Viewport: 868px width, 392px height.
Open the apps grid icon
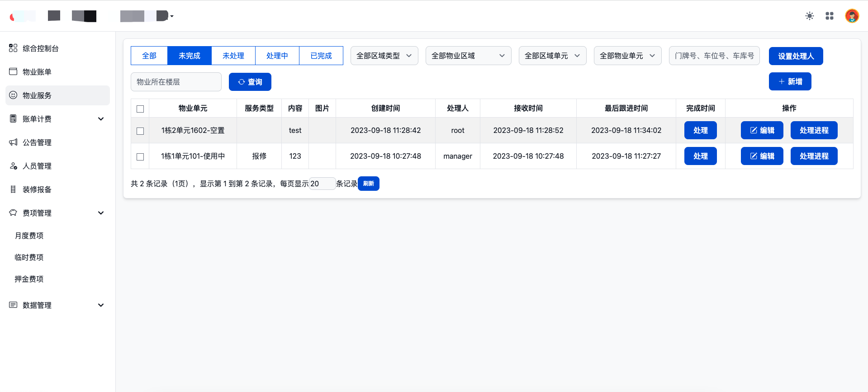click(830, 16)
